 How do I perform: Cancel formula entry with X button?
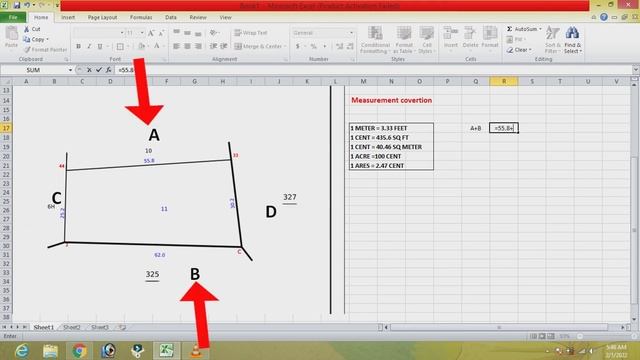point(89,70)
